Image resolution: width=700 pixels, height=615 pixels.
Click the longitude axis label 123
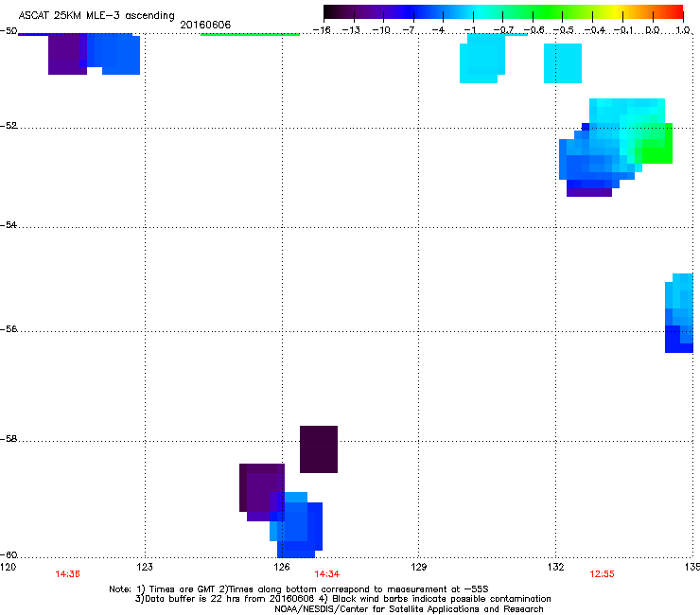[x=145, y=567]
